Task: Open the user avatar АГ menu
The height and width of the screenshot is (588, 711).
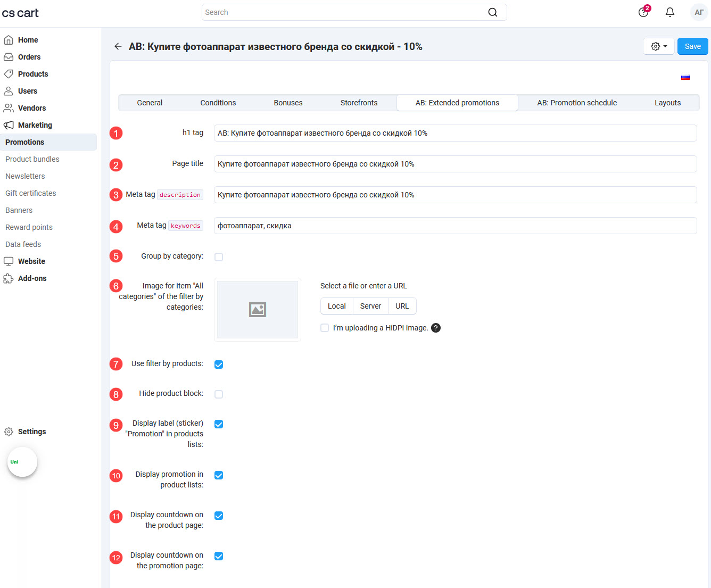Action: pyautogui.click(x=699, y=12)
